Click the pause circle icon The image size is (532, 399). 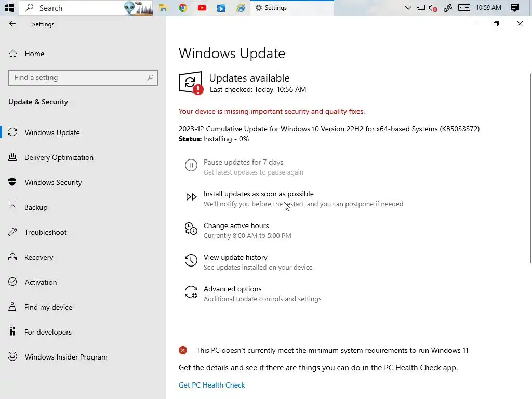(191, 165)
